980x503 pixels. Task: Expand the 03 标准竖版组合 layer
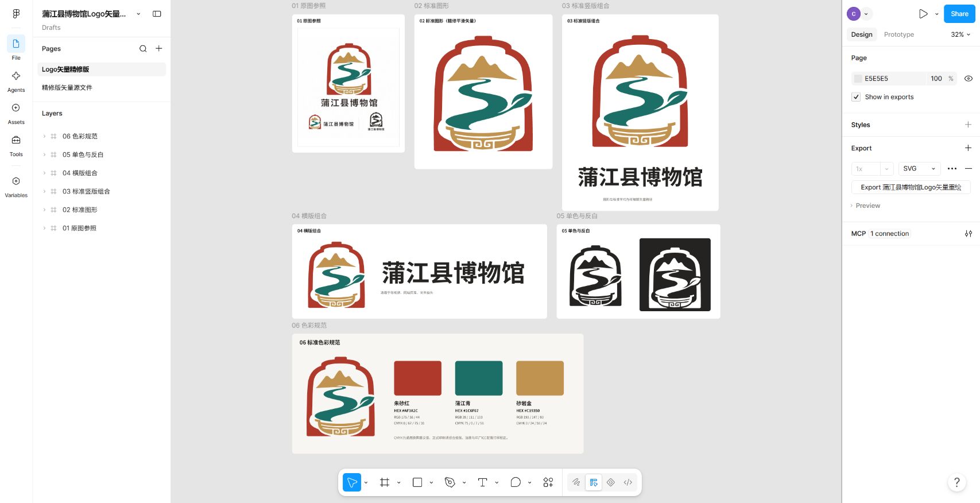[44, 191]
